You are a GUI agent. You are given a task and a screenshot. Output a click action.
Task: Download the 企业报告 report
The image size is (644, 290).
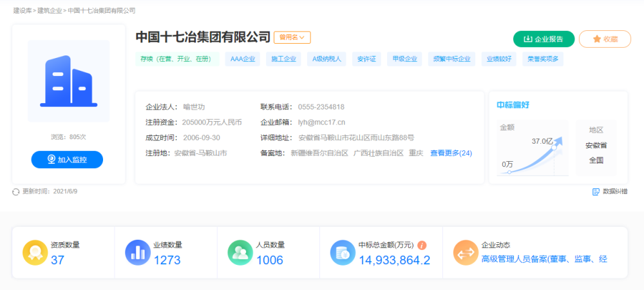[544, 39]
